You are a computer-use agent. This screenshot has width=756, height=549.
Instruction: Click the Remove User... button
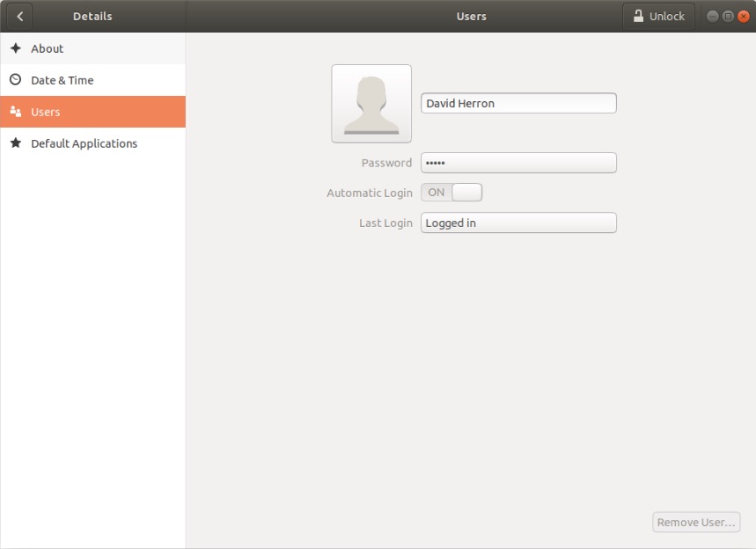696,522
